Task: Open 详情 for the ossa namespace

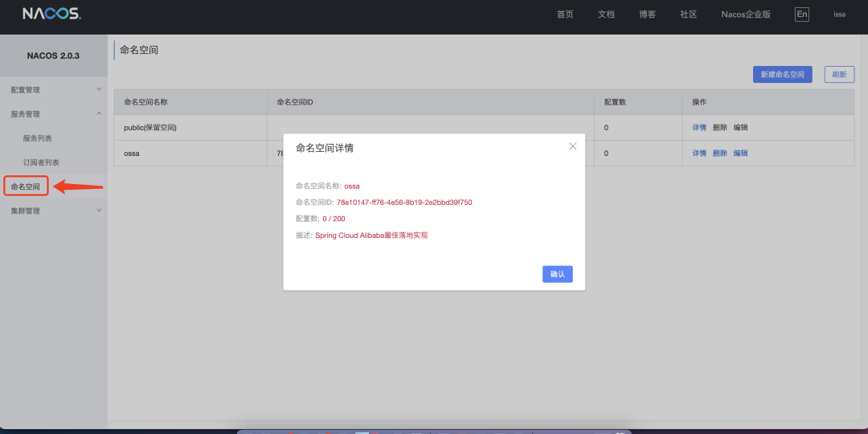Action: coord(699,154)
